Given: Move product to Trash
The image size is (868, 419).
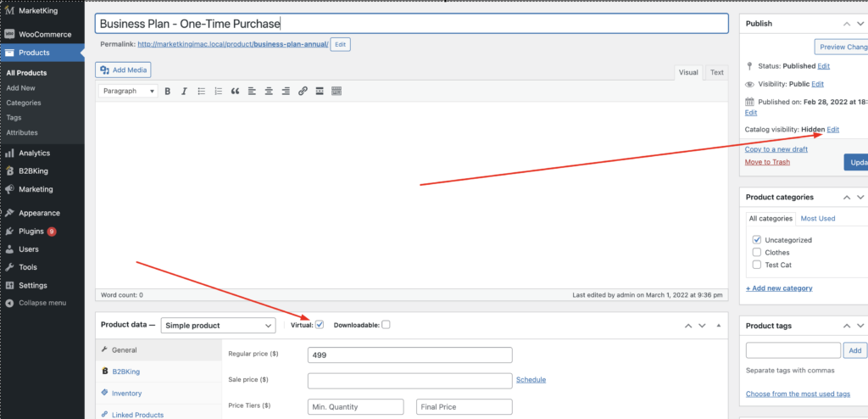Looking at the screenshot, I should click(767, 162).
